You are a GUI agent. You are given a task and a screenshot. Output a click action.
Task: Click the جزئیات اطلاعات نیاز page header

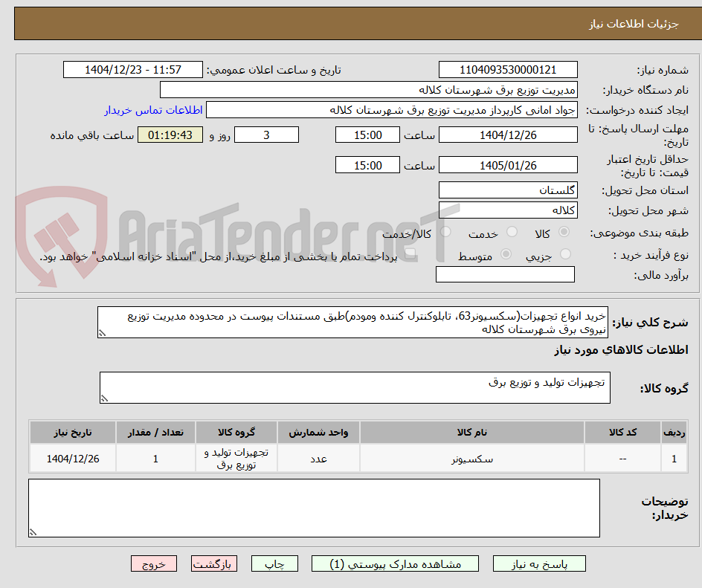[x=634, y=24]
